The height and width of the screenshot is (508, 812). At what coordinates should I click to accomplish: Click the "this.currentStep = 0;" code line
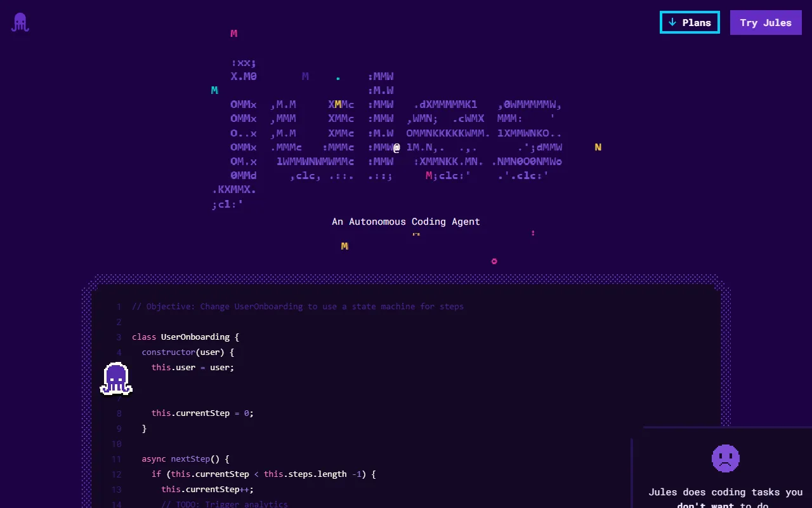(202, 413)
